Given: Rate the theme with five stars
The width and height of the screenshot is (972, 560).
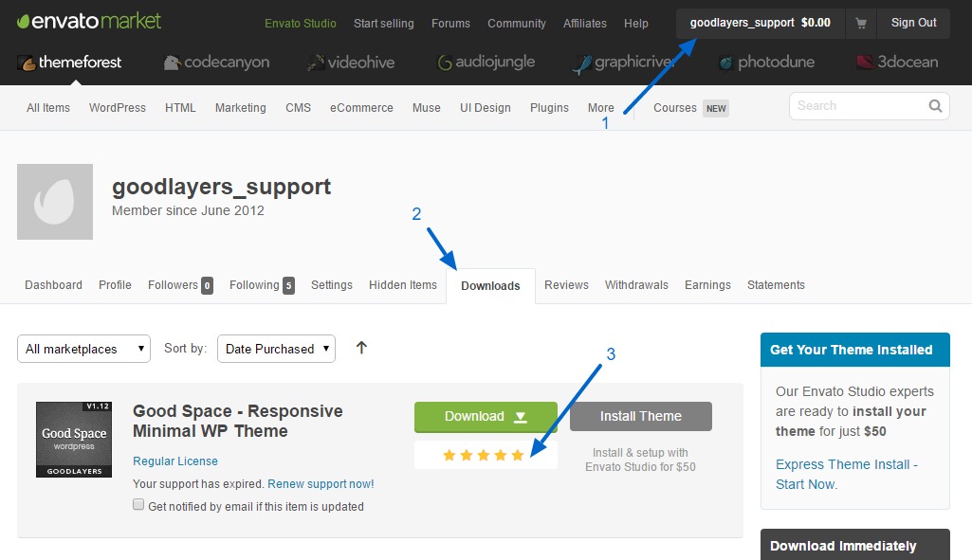Looking at the screenshot, I should pyautogui.click(x=517, y=456).
